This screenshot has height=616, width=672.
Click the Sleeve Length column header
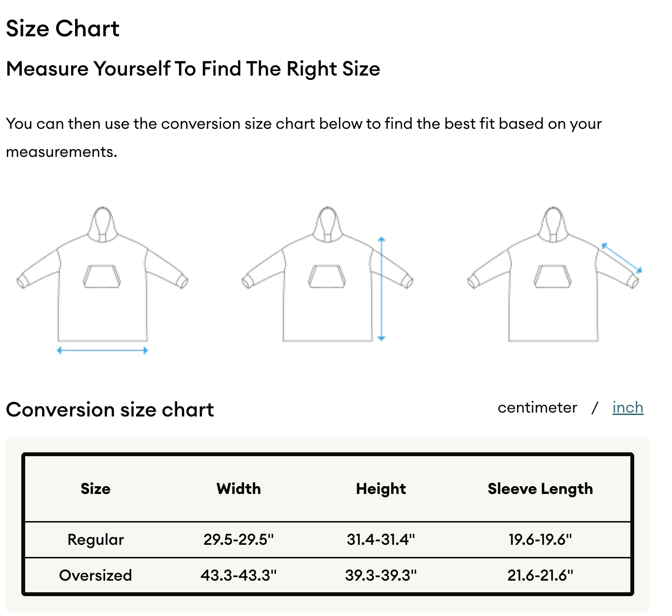(540, 489)
